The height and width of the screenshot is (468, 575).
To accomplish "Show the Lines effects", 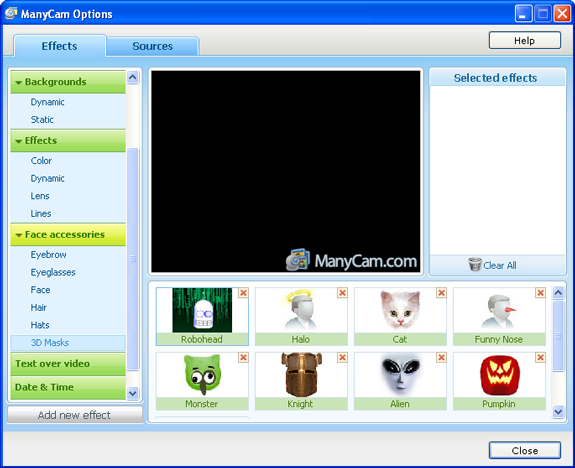I will coord(41,213).
